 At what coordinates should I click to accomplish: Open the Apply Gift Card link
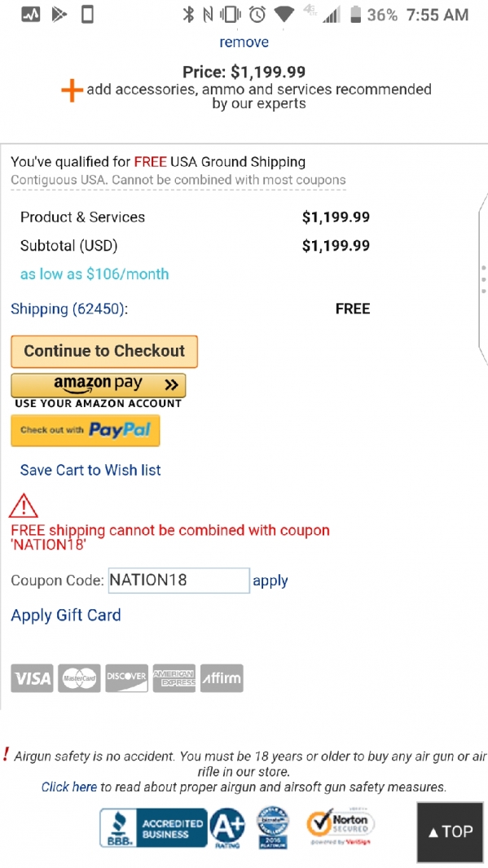66,615
